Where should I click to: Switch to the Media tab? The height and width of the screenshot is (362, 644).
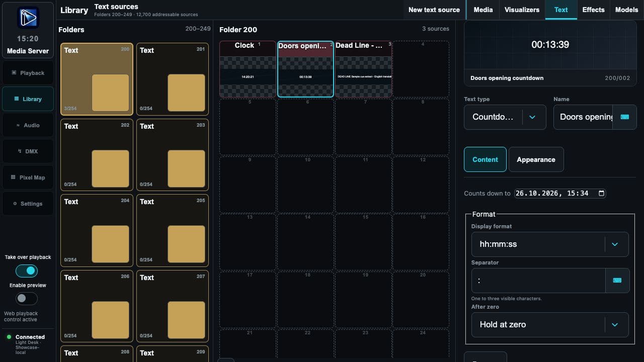(x=483, y=10)
